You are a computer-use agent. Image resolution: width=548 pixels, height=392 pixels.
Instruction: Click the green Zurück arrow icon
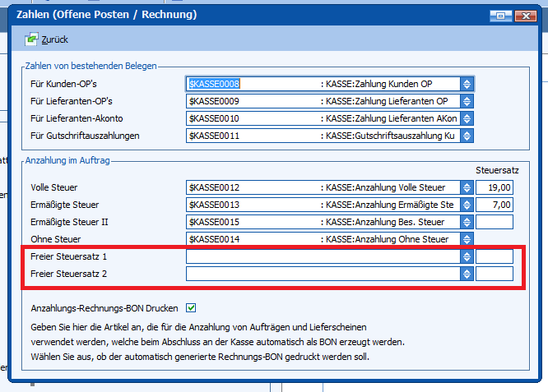pyautogui.click(x=32, y=39)
